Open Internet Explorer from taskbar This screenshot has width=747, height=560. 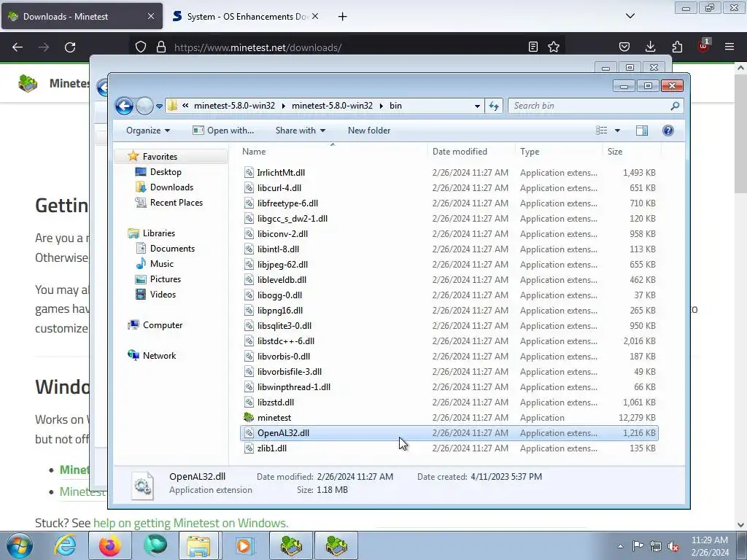point(65,545)
